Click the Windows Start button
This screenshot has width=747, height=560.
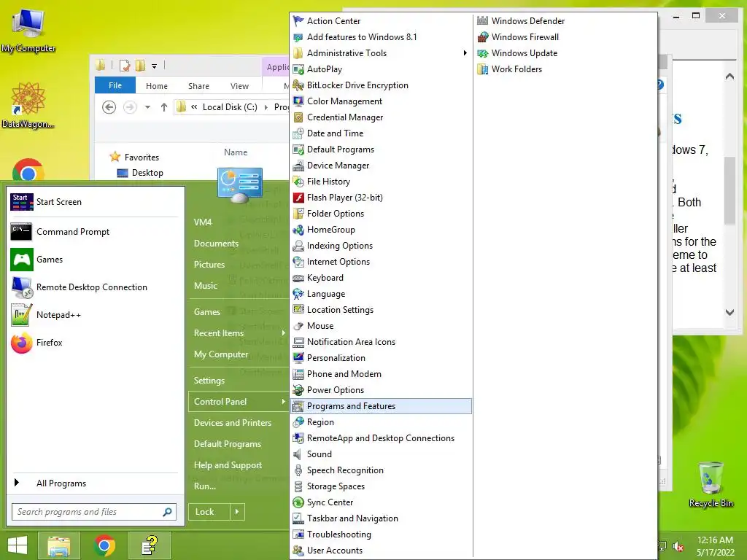18,545
